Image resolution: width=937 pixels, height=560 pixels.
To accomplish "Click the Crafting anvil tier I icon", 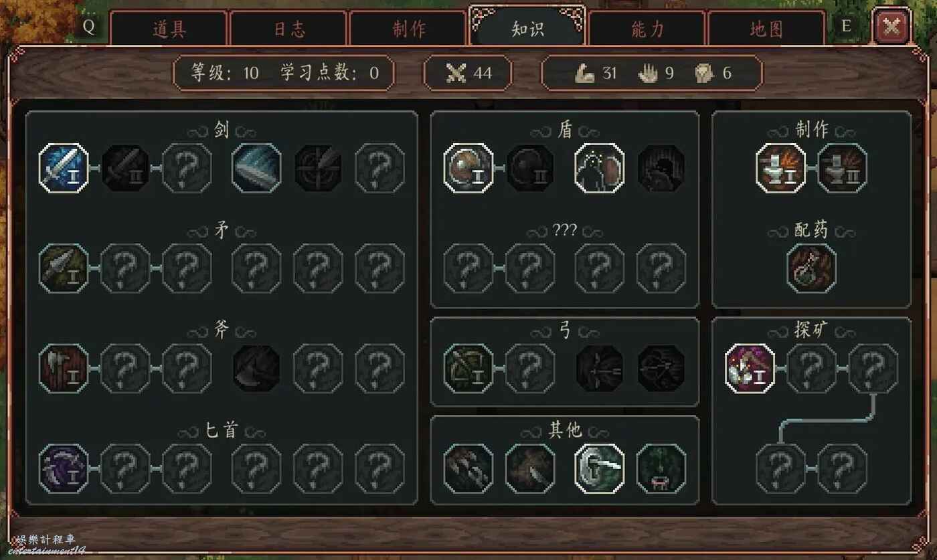I will click(780, 168).
